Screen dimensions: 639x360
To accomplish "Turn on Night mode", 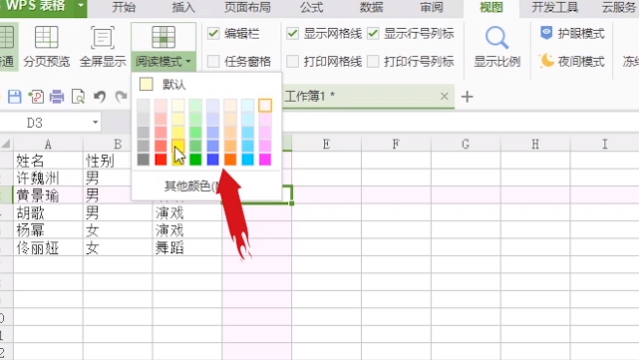I will point(572,62).
